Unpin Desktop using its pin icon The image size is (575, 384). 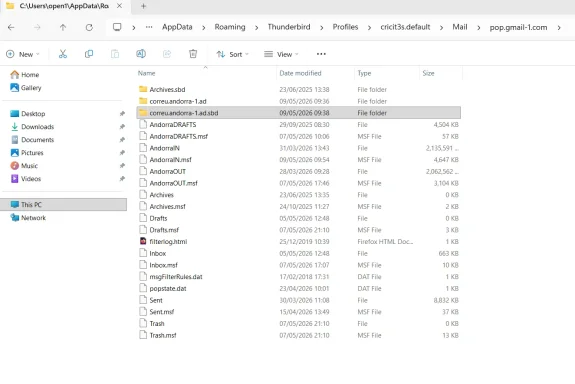[122, 114]
